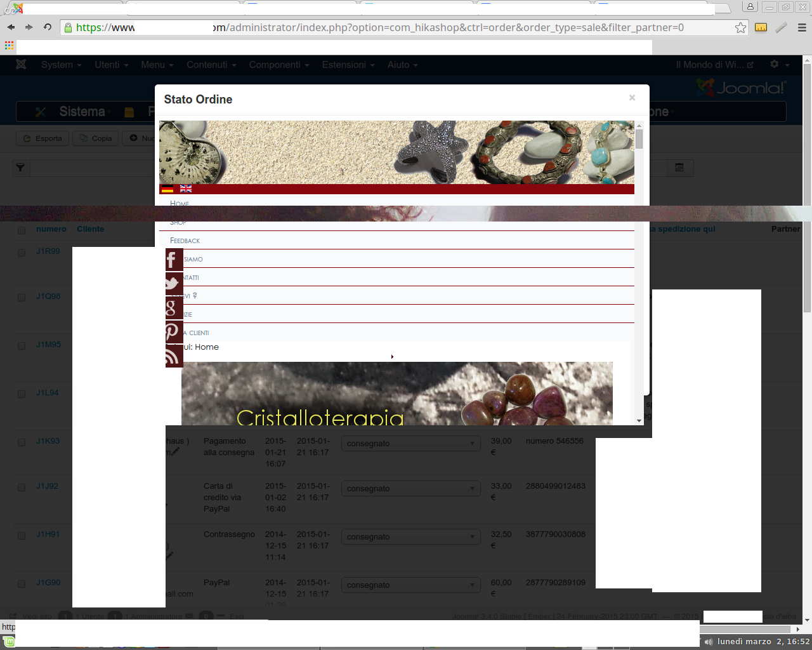Check the box for order J1J92

(22, 487)
